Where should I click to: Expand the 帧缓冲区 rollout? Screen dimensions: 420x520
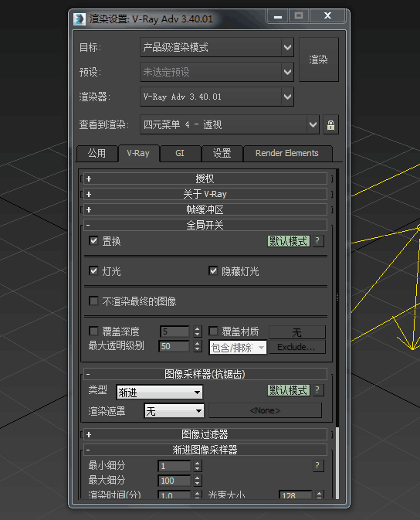point(205,209)
